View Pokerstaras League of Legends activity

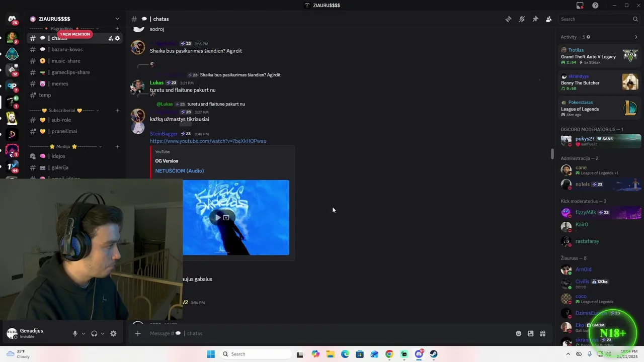pos(600,108)
